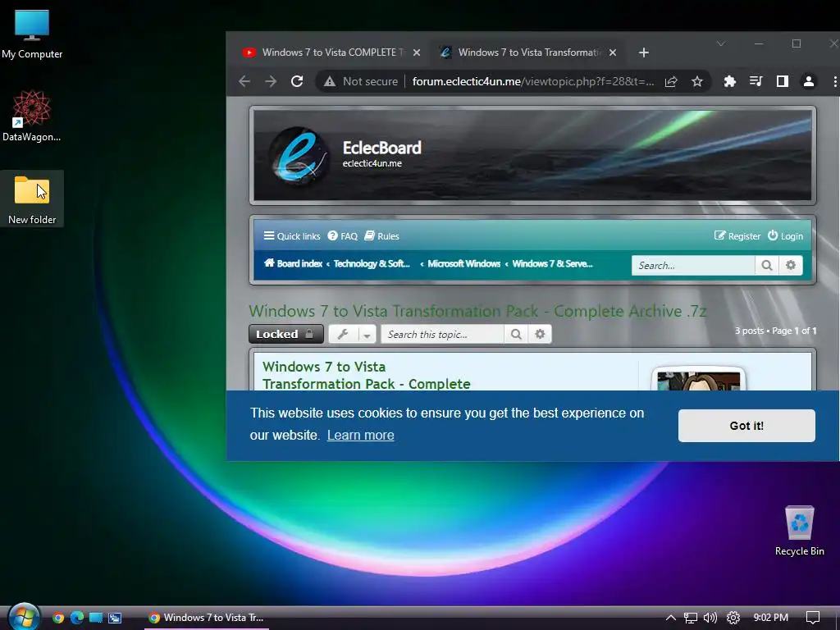Open the Windows Start orb

click(24, 617)
